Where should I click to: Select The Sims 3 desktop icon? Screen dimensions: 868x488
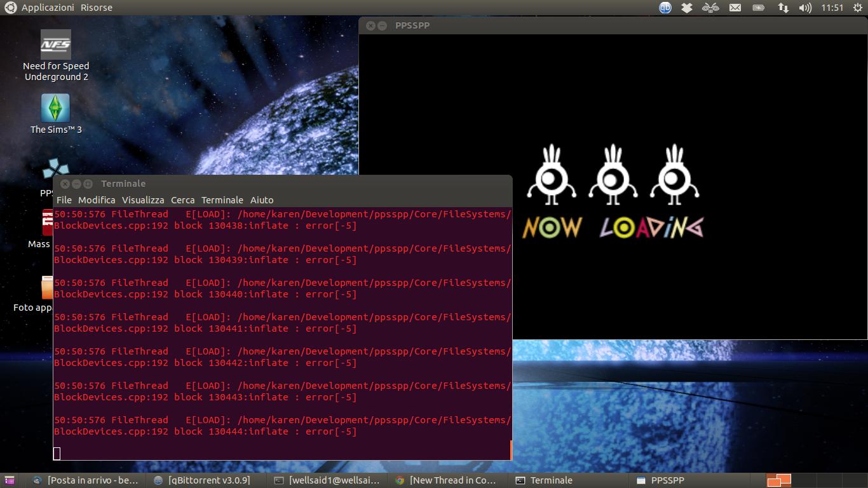pos(56,114)
